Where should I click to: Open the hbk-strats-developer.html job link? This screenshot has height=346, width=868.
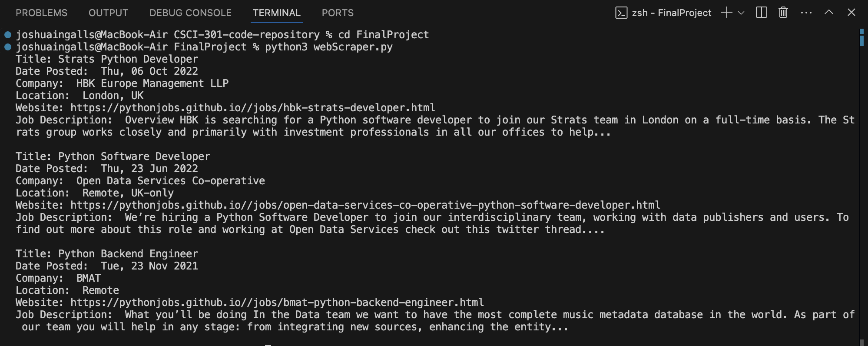coord(253,108)
